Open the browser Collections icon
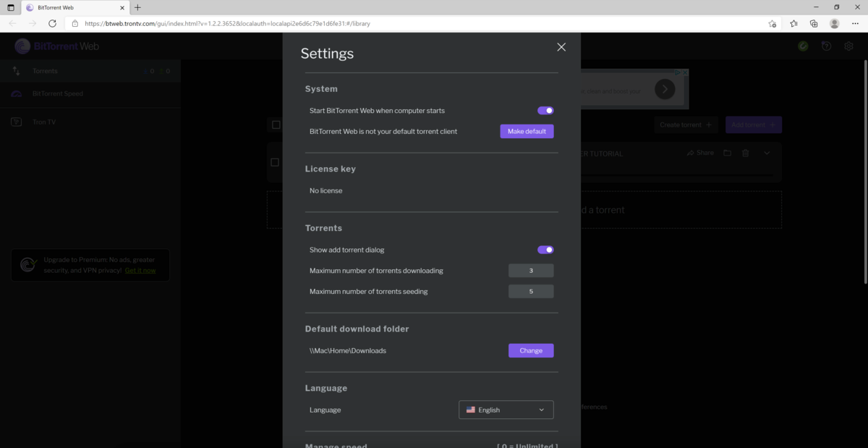 tap(814, 23)
